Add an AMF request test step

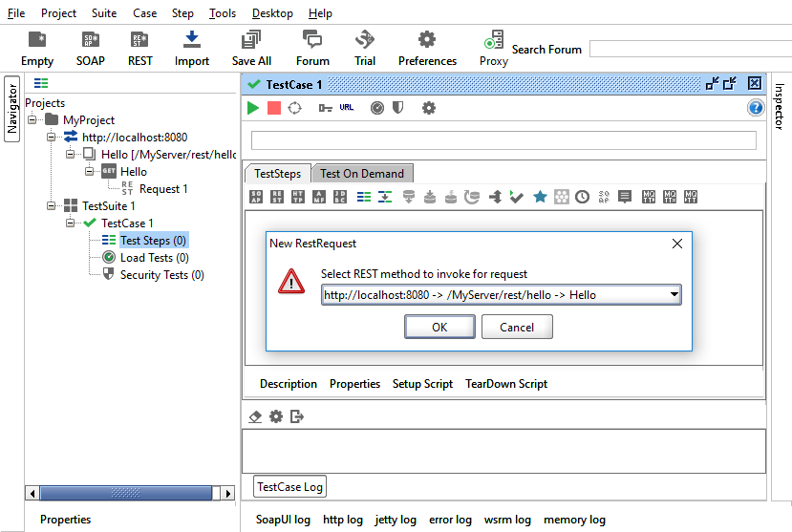click(319, 197)
